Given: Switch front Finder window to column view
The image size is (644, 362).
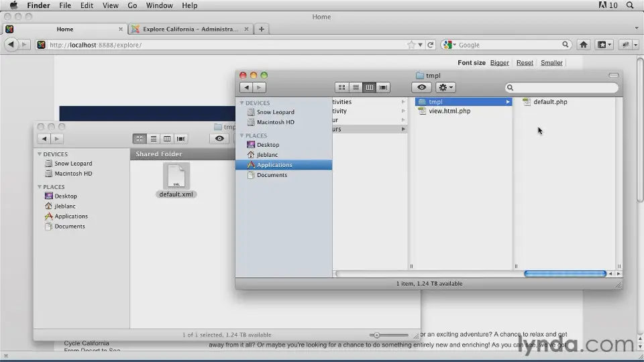Looking at the screenshot, I should [x=369, y=87].
